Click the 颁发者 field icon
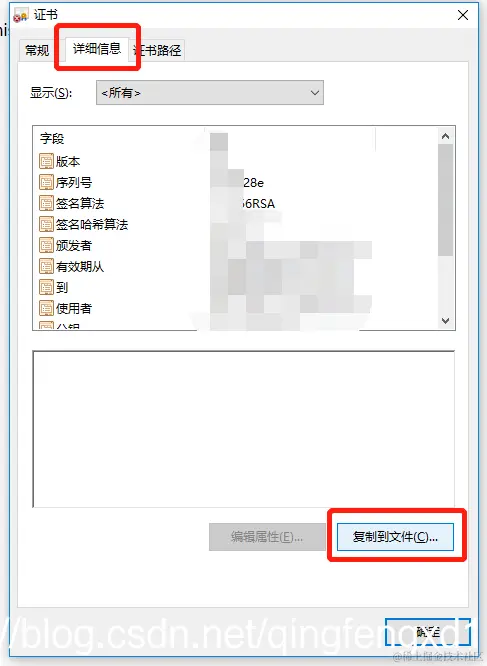Image resolution: width=487 pixels, height=666 pixels. [46, 246]
